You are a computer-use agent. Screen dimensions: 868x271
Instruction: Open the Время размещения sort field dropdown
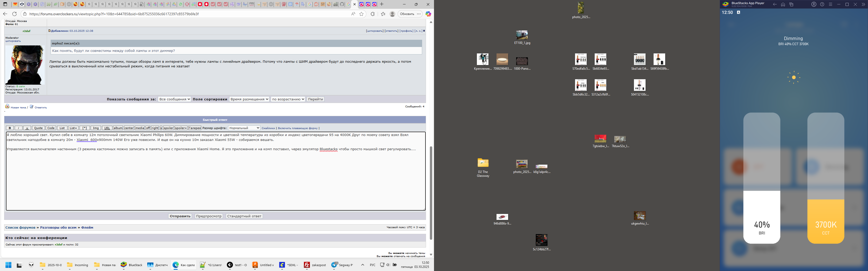tap(249, 99)
